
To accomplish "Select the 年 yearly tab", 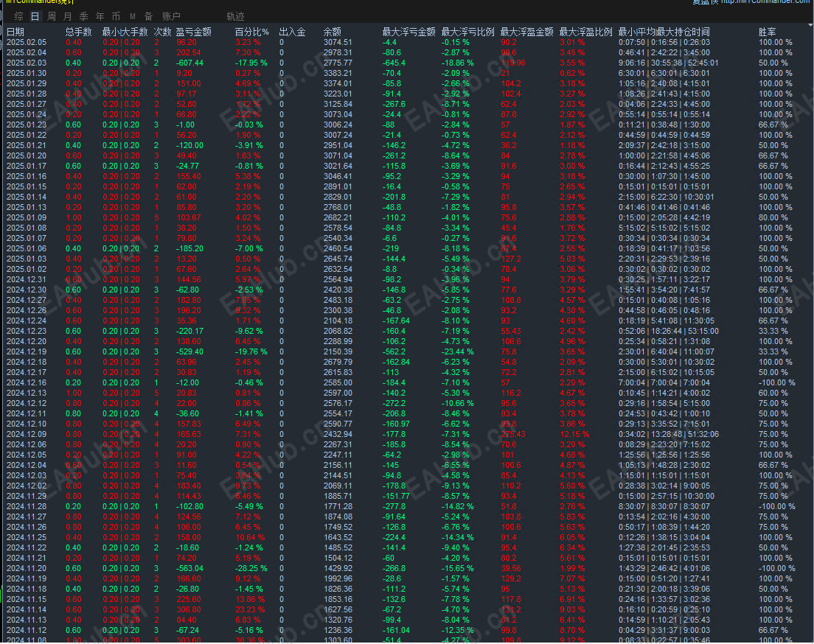I will click(x=100, y=17).
